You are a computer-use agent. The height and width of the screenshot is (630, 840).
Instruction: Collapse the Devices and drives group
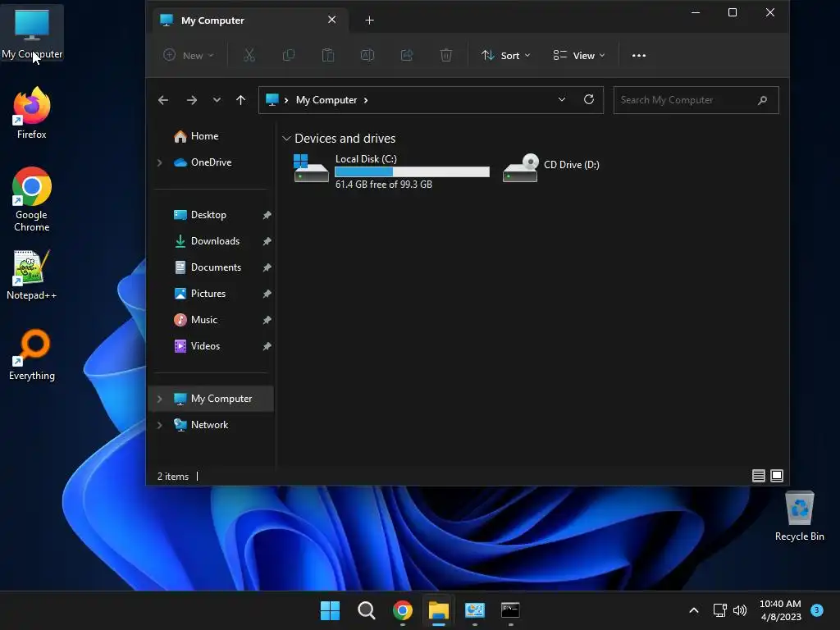pos(286,139)
